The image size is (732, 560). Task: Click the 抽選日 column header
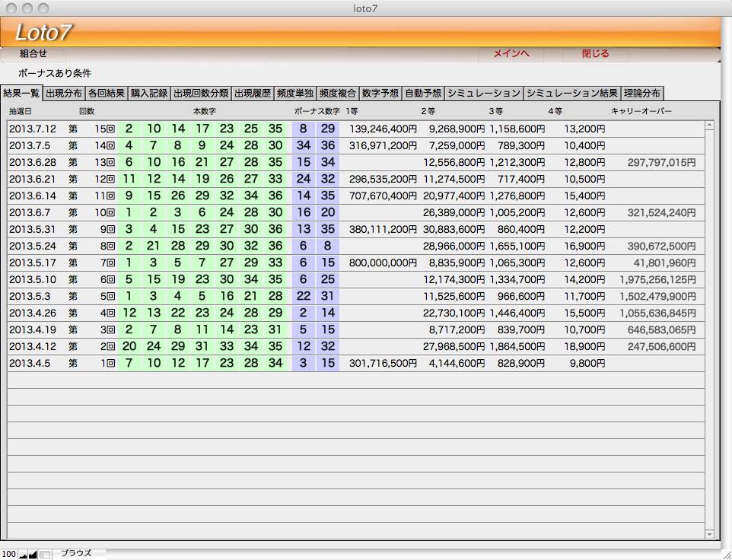20,112
